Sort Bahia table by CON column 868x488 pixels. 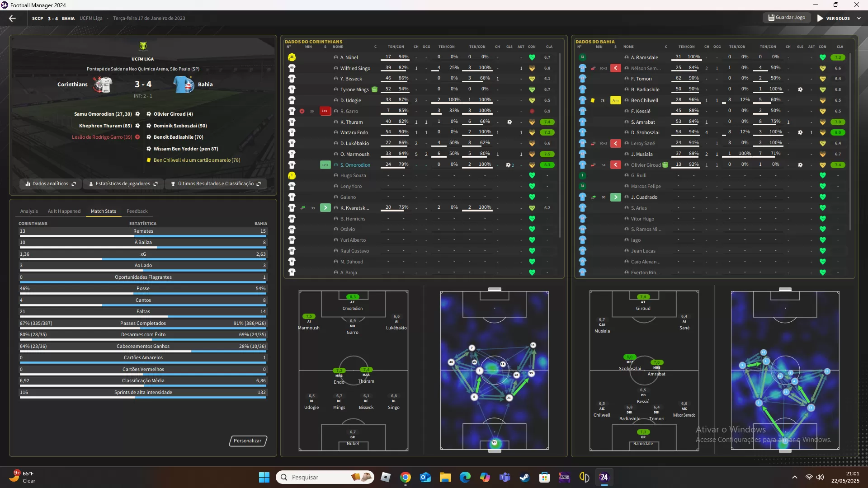(822, 47)
